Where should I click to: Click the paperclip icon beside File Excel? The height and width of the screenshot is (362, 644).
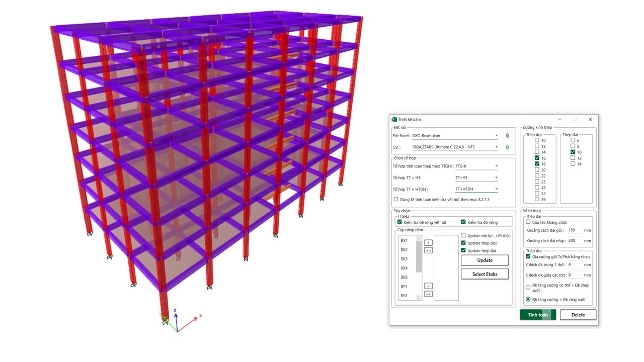(x=507, y=136)
